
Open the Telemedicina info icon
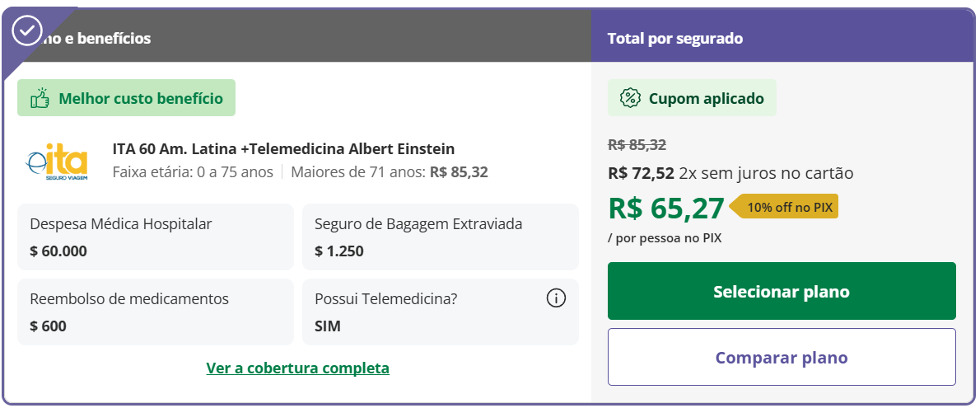point(556,298)
